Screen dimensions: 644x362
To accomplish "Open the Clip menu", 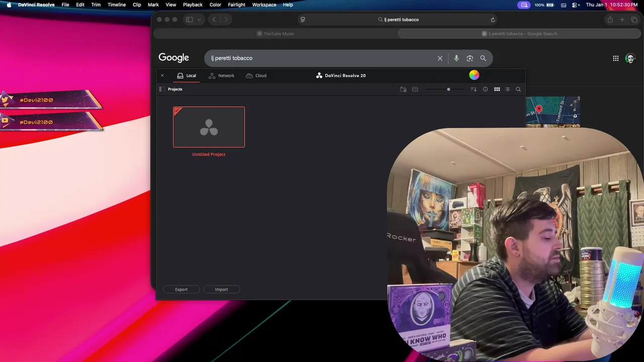I will 137,5.
